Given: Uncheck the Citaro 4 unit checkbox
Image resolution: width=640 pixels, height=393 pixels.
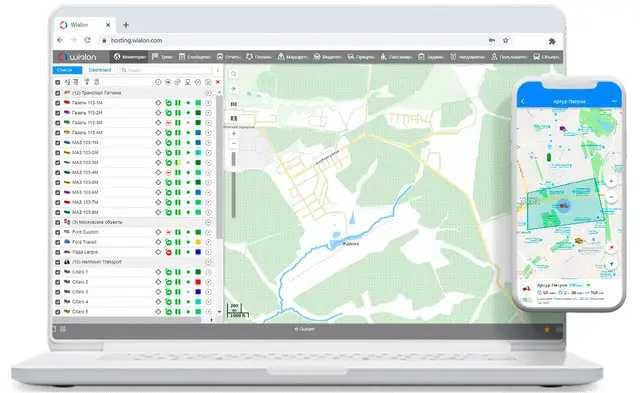Looking at the screenshot, I should click(x=58, y=302).
